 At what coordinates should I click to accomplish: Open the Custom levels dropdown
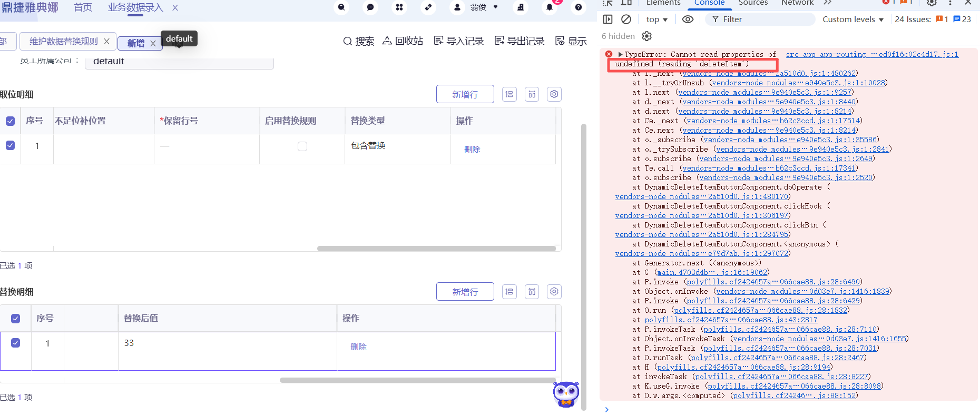click(852, 19)
